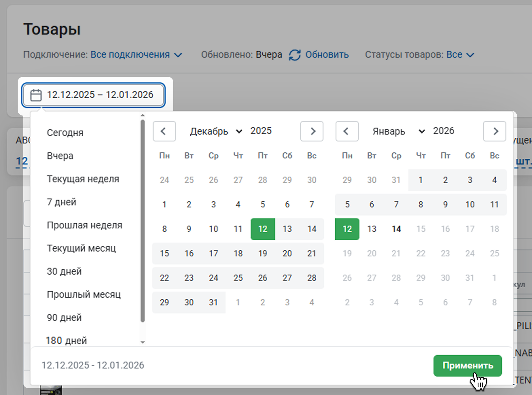Open the Подключение connections dropdown

(136, 55)
